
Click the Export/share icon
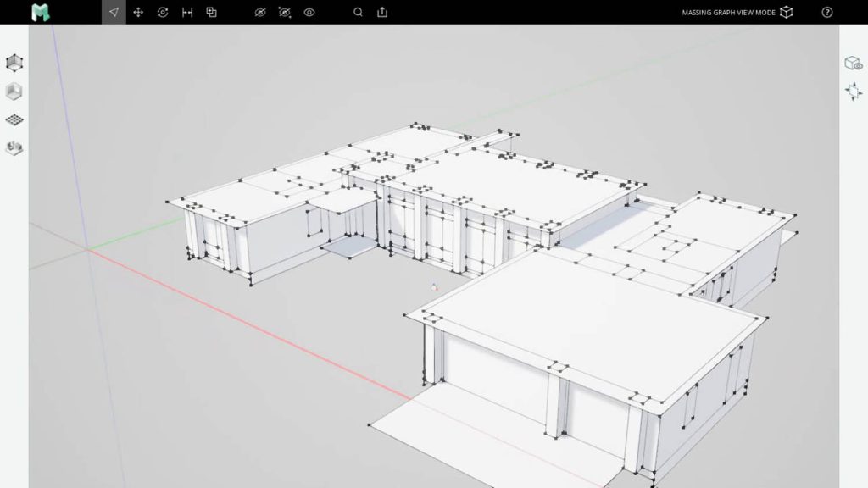click(x=385, y=12)
